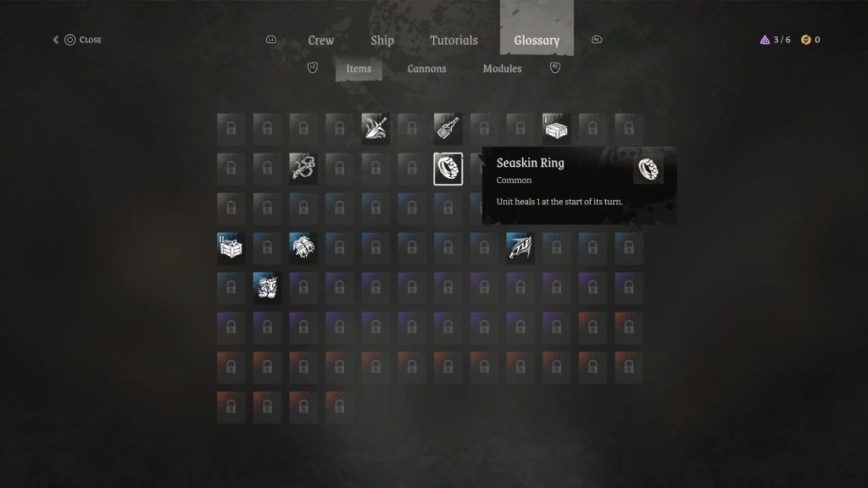This screenshot has width=868, height=488.
Task: Select the flaming sword item icon
Action: point(376,129)
